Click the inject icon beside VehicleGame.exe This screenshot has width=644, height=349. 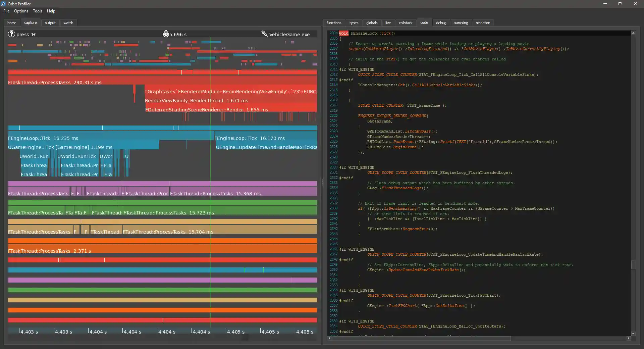264,34
